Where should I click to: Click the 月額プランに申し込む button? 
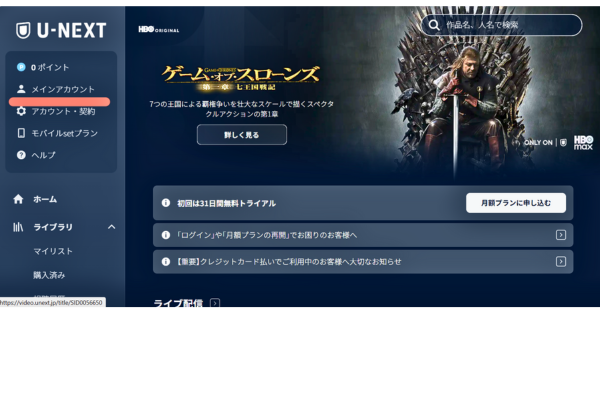515,203
